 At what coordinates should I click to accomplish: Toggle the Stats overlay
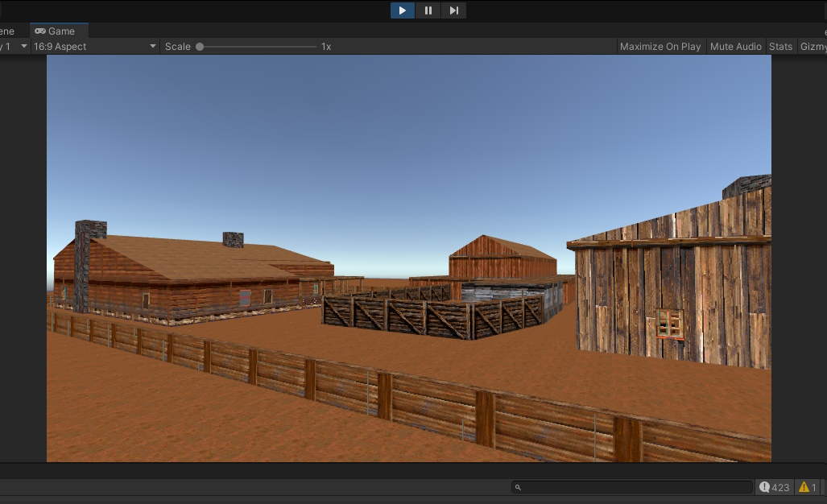tap(780, 47)
